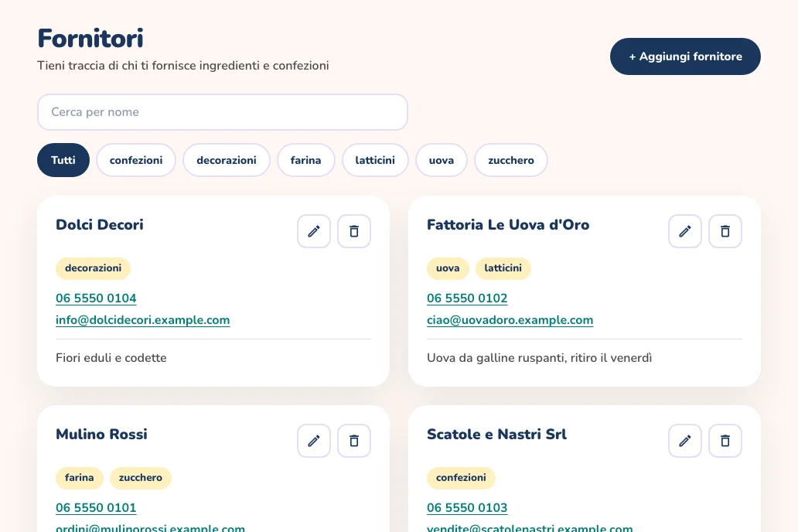
Task: Filter suppliers by confezioni
Action: [136, 160]
